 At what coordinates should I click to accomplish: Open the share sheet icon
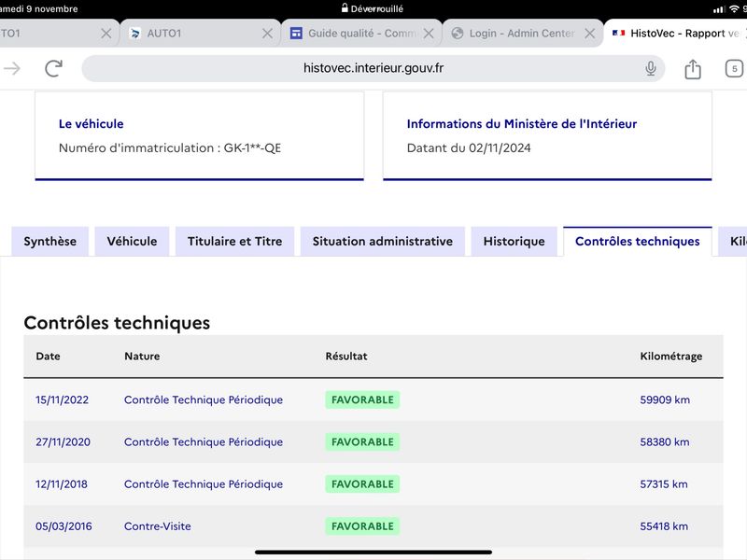693,69
